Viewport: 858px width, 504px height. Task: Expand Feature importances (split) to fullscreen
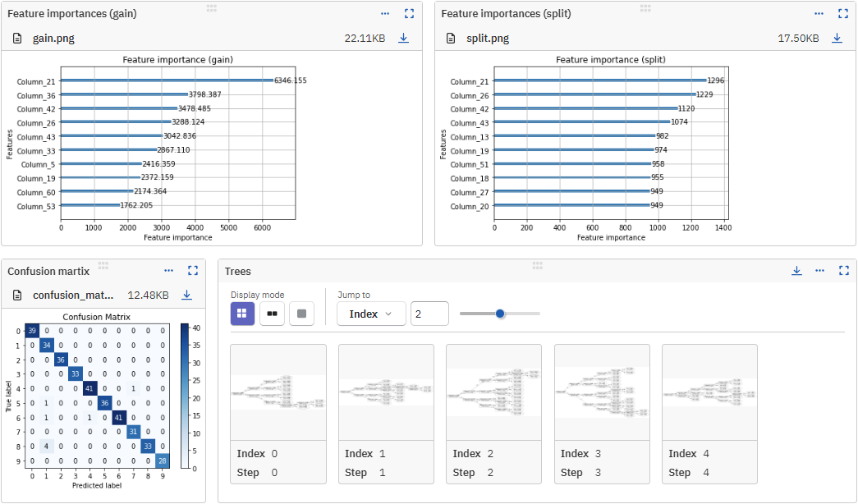click(x=842, y=13)
